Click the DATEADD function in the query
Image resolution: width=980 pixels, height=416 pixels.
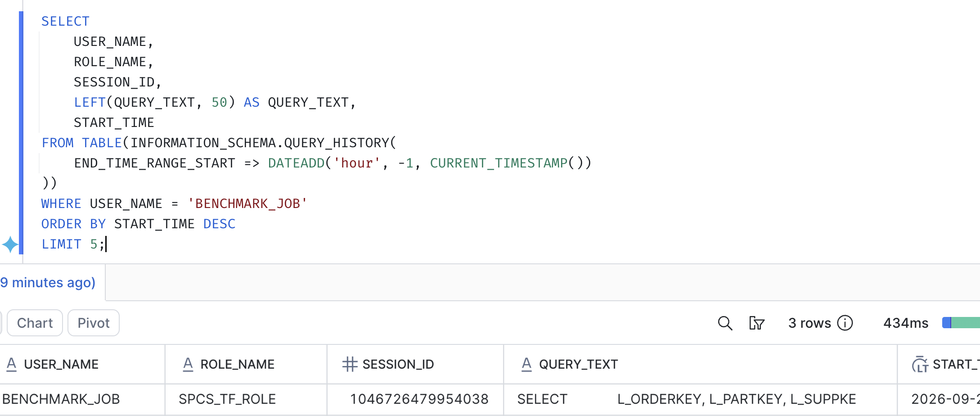[297, 163]
